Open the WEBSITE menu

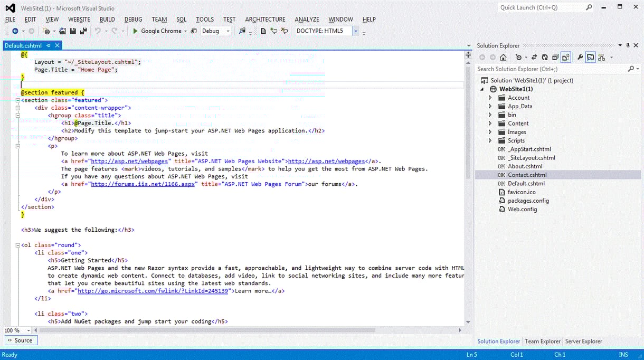pyautogui.click(x=79, y=20)
